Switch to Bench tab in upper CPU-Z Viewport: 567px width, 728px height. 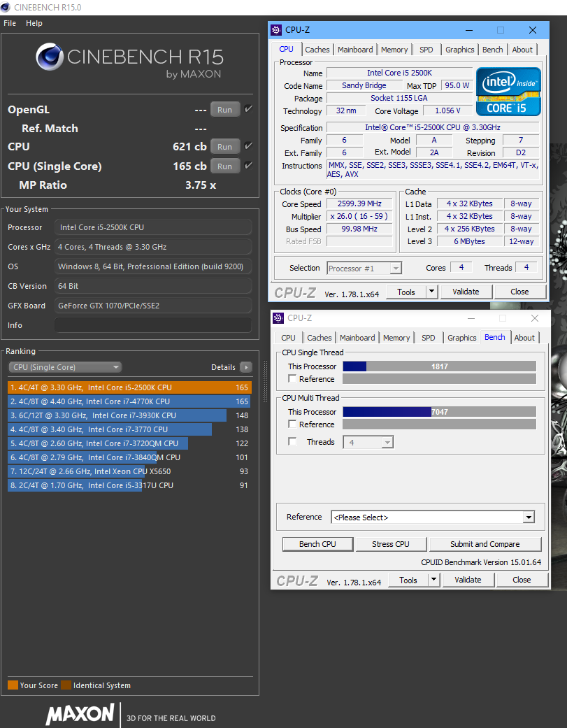click(x=493, y=50)
